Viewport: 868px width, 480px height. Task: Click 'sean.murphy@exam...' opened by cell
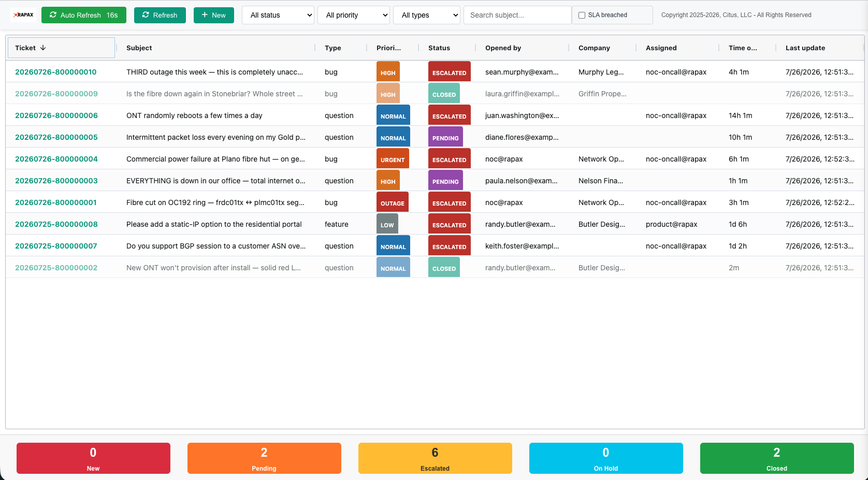(x=522, y=72)
